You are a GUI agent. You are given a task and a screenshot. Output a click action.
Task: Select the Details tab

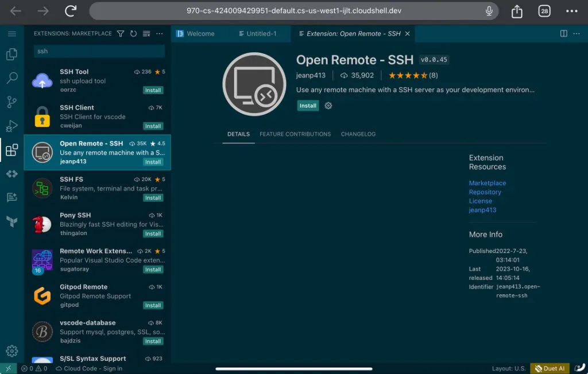pos(238,134)
